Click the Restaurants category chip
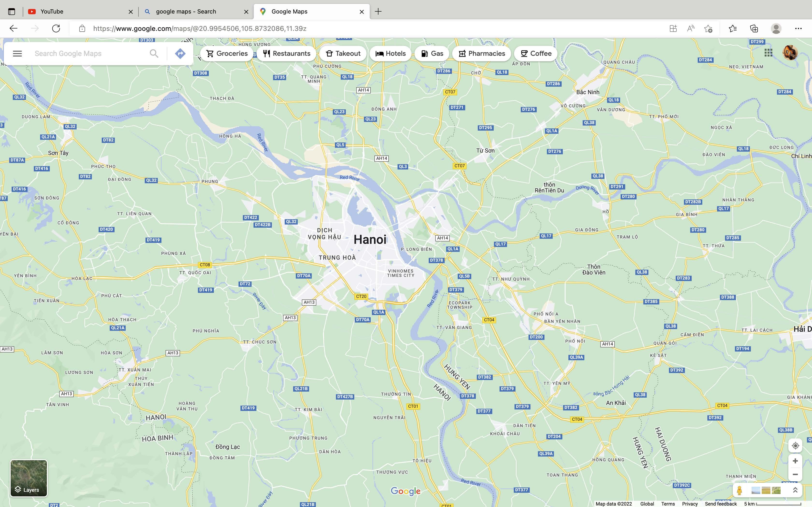The width and height of the screenshot is (812, 507). (287, 53)
